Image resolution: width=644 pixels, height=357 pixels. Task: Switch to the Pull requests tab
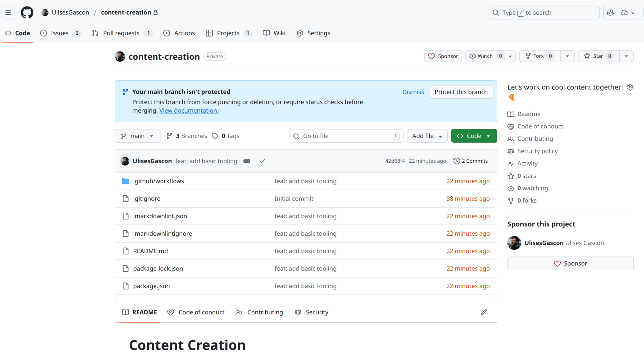[121, 33]
